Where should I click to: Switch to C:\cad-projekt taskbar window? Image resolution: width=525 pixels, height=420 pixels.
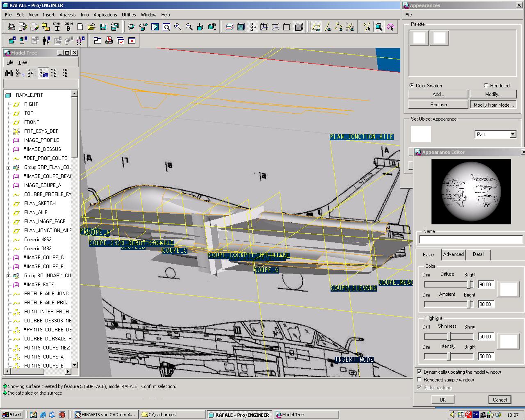pyautogui.click(x=172, y=415)
